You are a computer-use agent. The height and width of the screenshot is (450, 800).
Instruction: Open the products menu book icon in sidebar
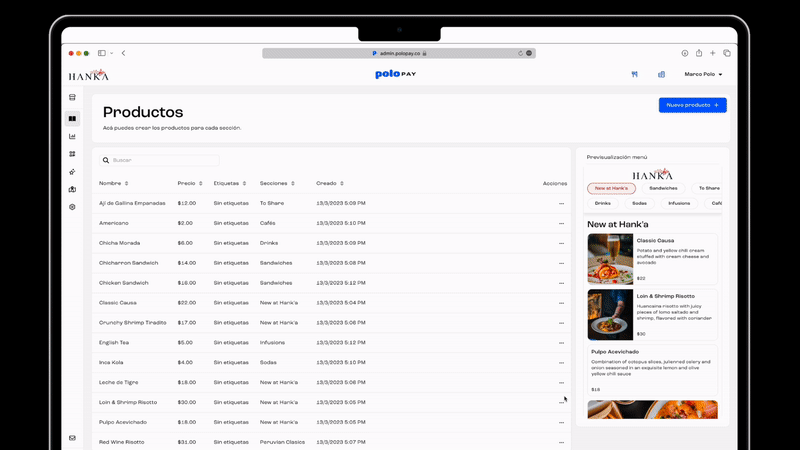[x=72, y=119]
